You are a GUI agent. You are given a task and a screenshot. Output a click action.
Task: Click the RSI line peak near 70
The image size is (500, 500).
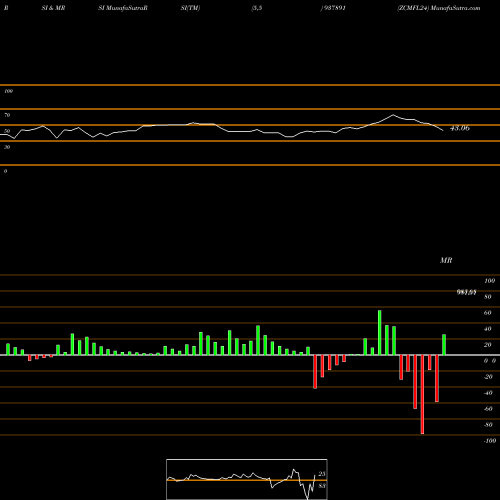[393, 115]
